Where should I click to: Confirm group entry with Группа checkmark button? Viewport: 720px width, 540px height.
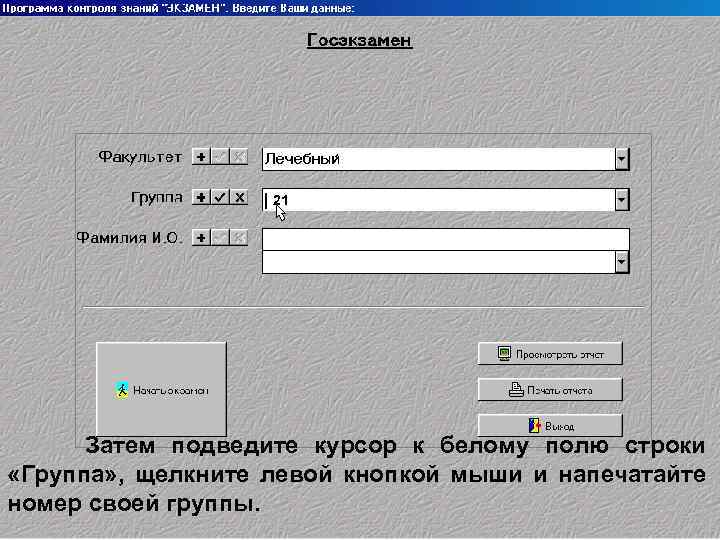pyautogui.click(x=220, y=197)
